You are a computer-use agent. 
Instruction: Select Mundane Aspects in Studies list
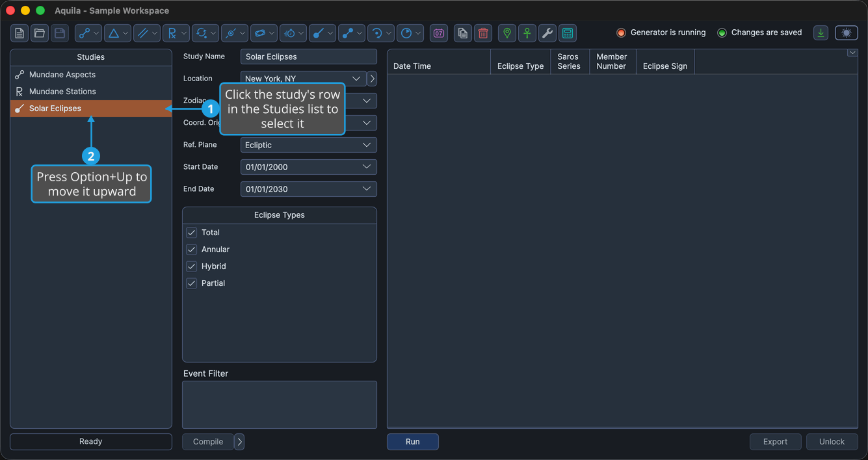click(x=91, y=75)
